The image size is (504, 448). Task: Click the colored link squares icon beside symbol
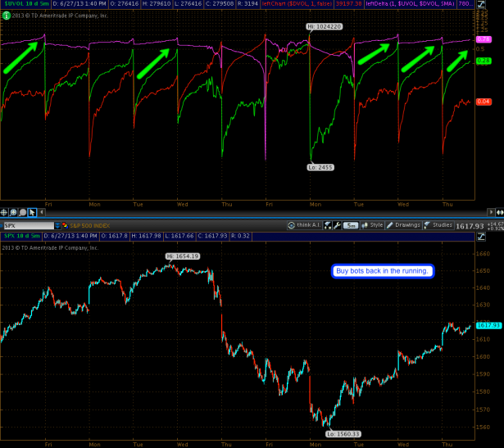point(65,225)
